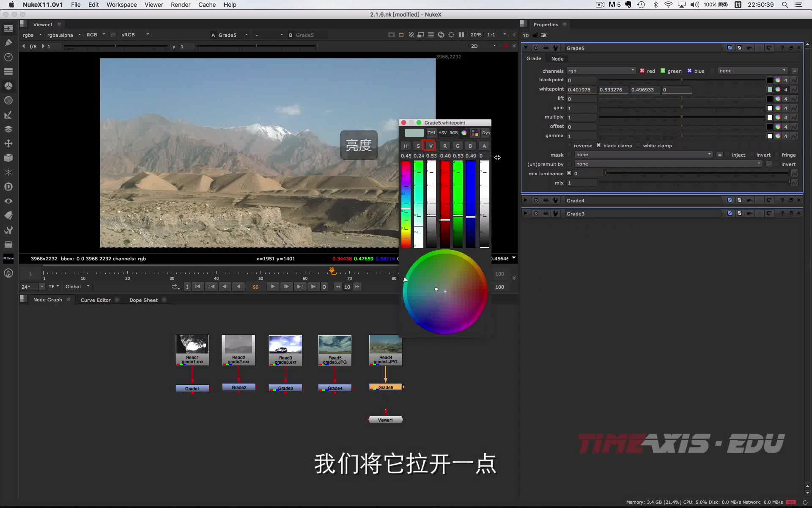Click the viewer refresh icon
Viewport: 812px width, 508px height.
point(441,35)
